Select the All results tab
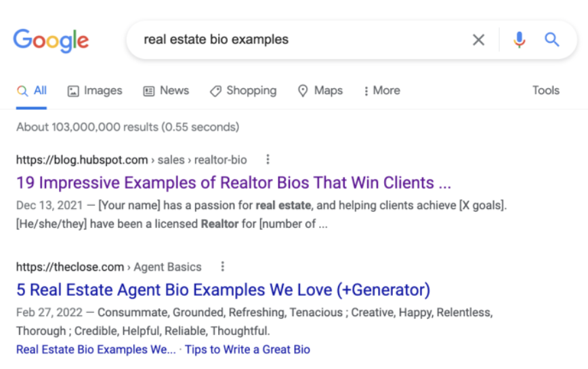Image resolution: width=588 pixels, height=369 pixels. coord(33,91)
